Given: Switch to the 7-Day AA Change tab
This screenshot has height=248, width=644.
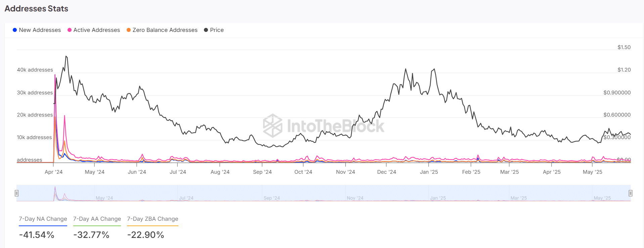Looking at the screenshot, I should point(97,219).
